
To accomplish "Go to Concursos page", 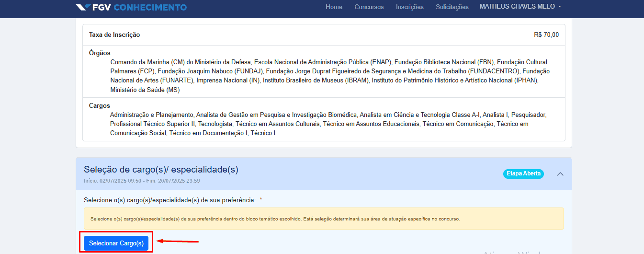I will pos(369,7).
